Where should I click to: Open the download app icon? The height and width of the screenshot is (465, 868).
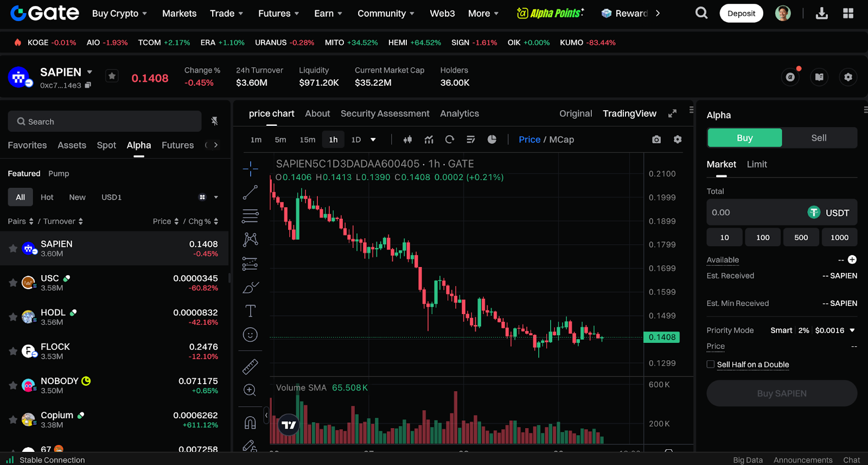(822, 13)
